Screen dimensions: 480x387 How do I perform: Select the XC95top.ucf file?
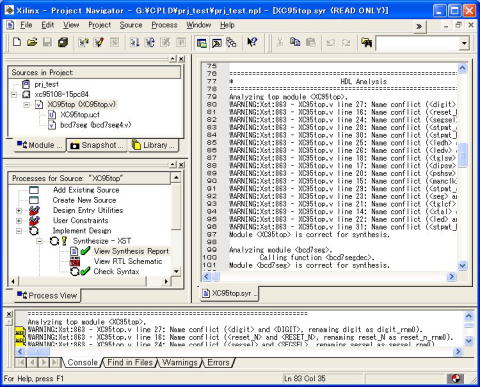coord(80,115)
